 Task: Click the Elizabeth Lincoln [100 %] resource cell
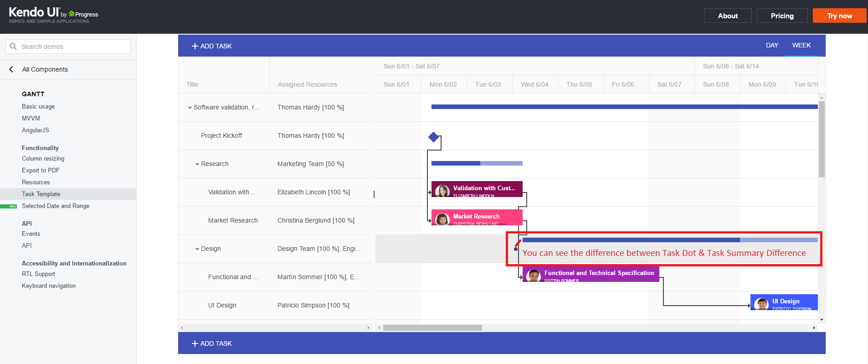(x=321, y=192)
